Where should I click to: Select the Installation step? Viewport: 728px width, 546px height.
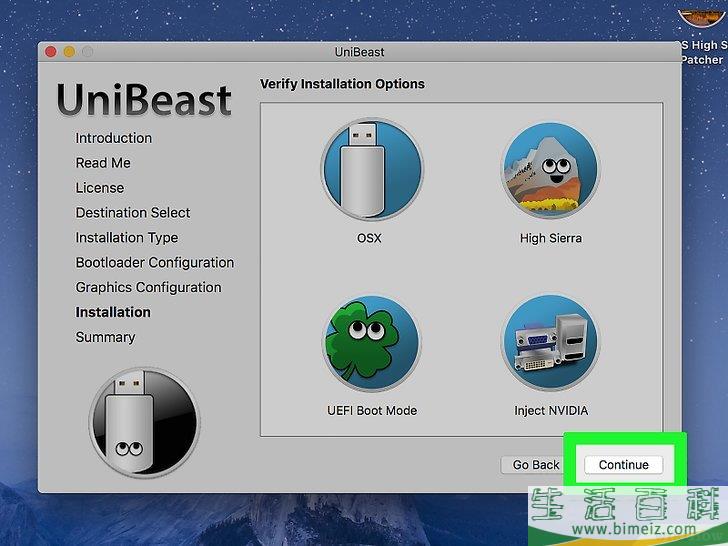(113, 312)
